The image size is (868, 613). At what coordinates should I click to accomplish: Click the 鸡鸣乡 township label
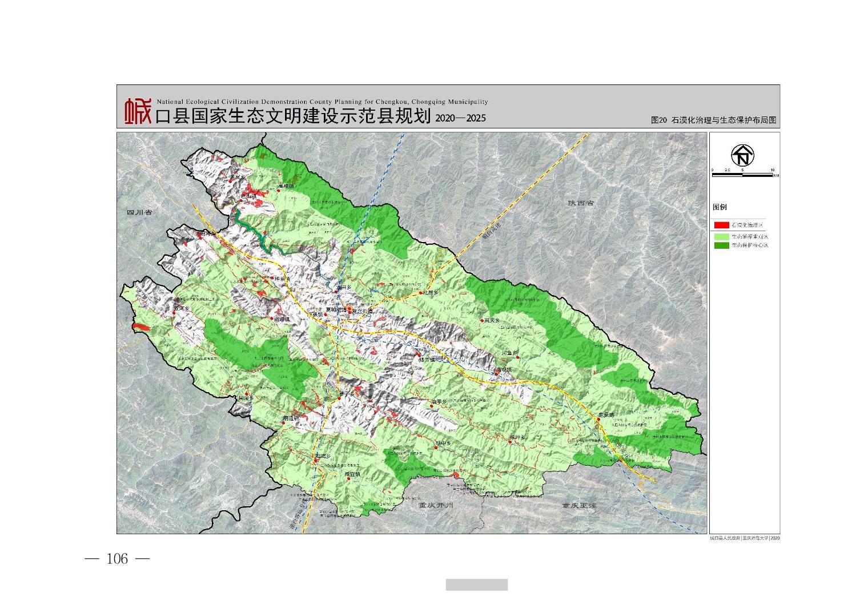point(323,456)
